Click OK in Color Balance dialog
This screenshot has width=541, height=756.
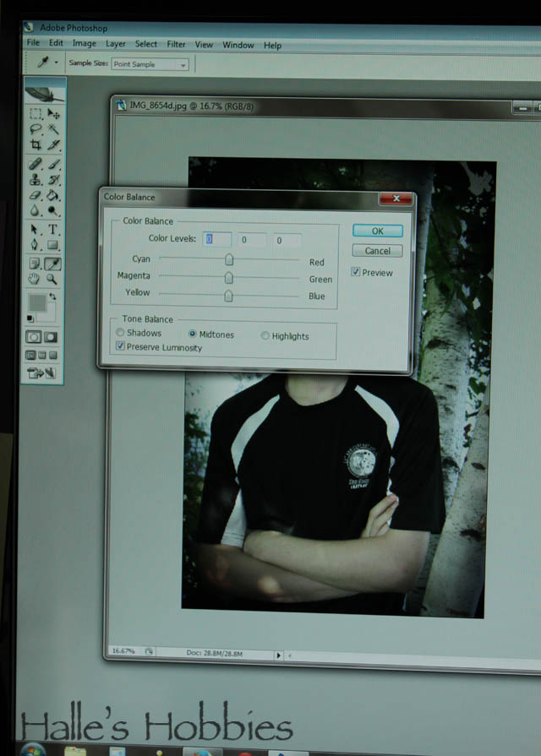[377, 231]
